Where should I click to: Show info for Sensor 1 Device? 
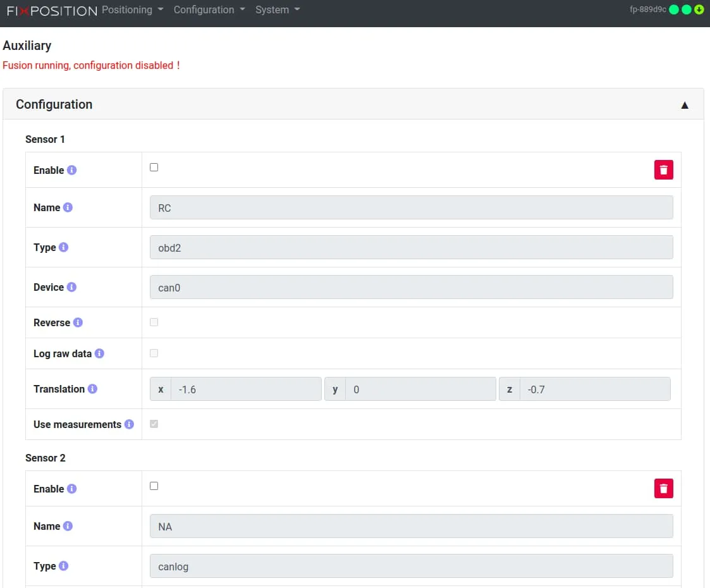coord(71,287)
